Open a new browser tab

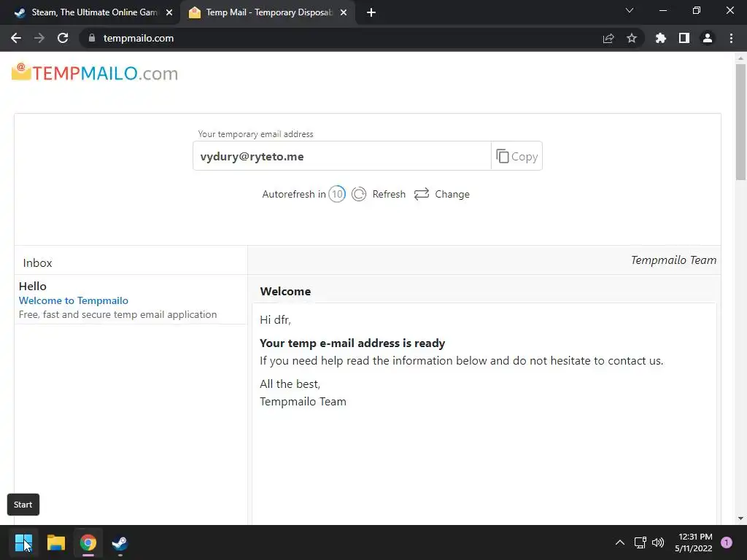[371, 12]
